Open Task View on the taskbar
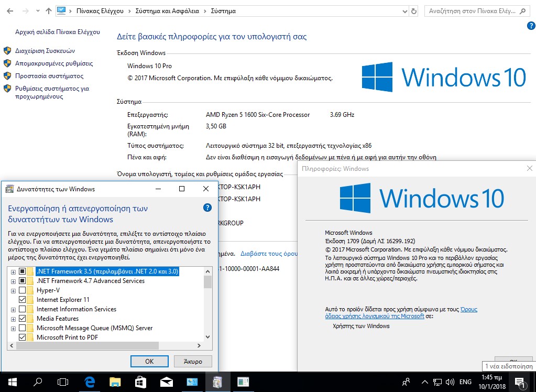This screenshot has height=392, width=536. (x=63, y=382)
